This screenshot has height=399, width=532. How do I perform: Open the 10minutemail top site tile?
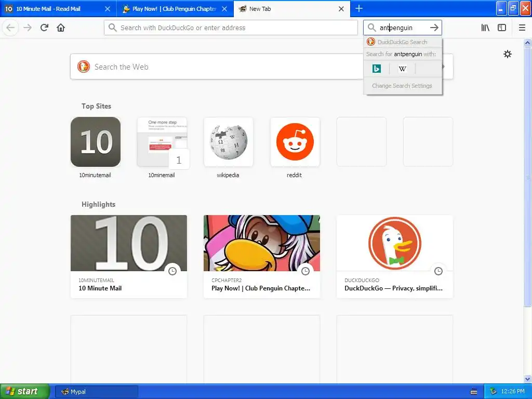coord(96,142)
